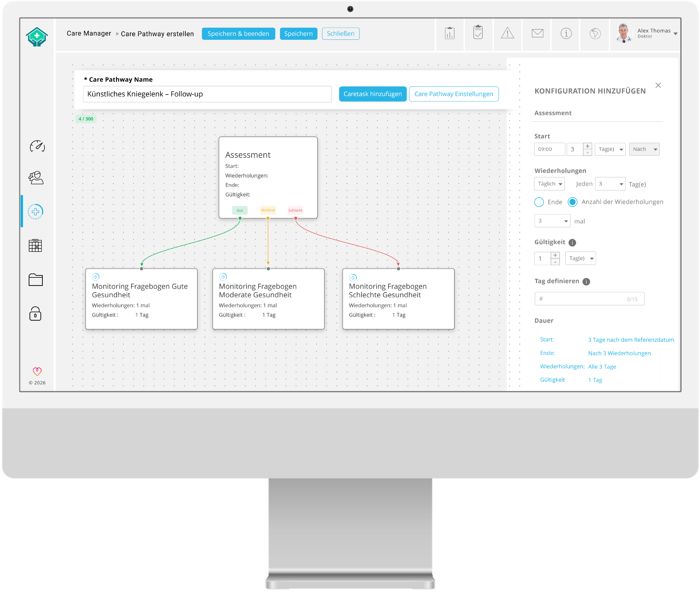The width and height of the screenshot is (700, 592).
Task: Open Care Pathway Einstellungen
Action: [453, 94]
